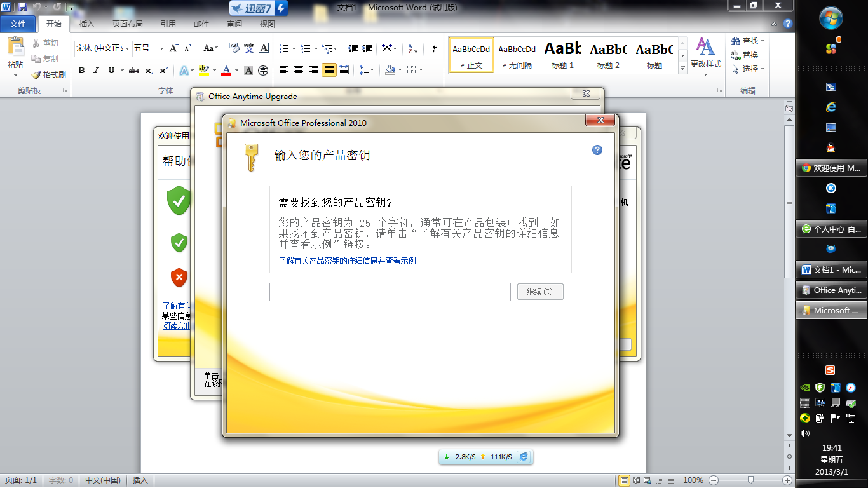
Task: Align text right in the ribbon
Action: (314, 70)
